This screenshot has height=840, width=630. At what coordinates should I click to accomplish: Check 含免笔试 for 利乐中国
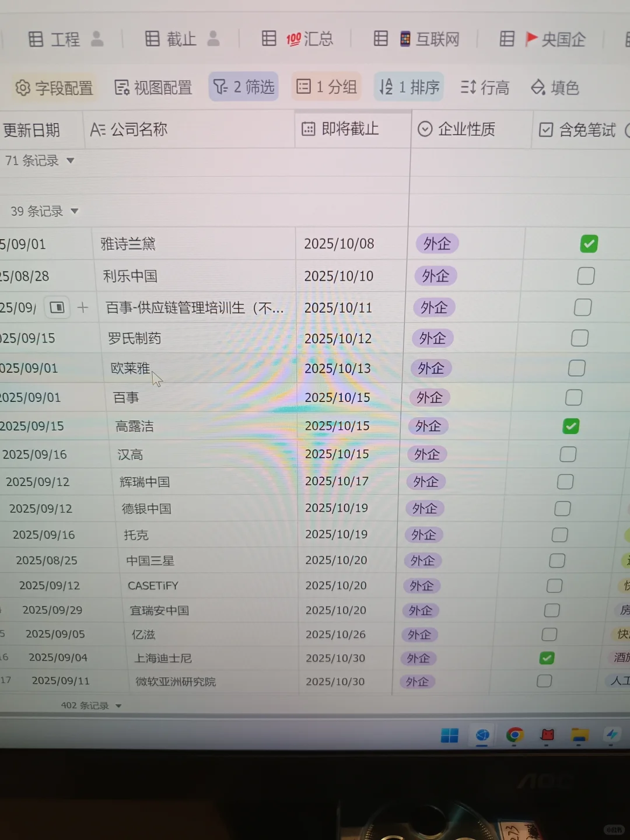[586, 276]
